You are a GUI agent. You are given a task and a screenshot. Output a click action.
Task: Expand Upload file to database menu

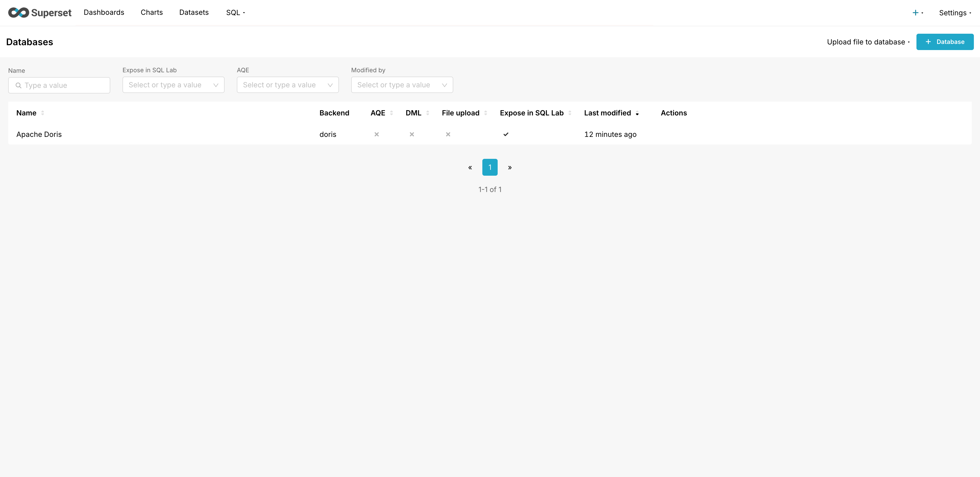coord(868,42)
